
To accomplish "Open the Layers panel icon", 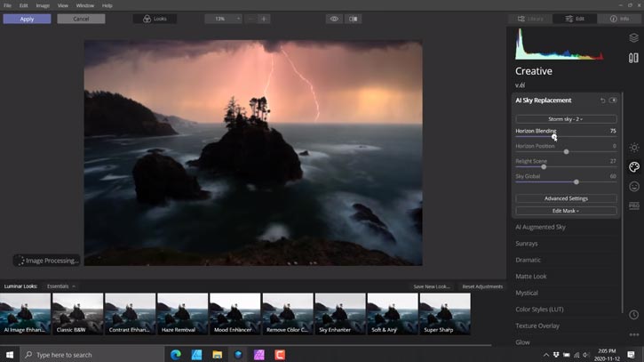I will (633, 38).
